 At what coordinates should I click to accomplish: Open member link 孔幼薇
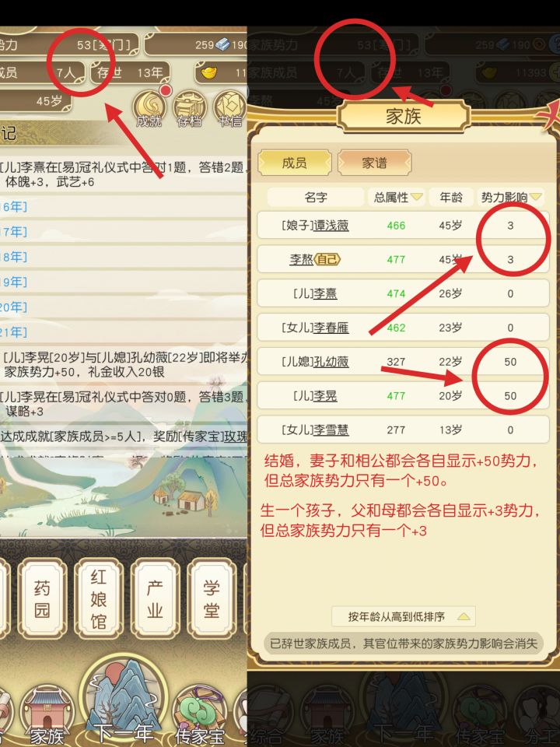click(331, 362)
